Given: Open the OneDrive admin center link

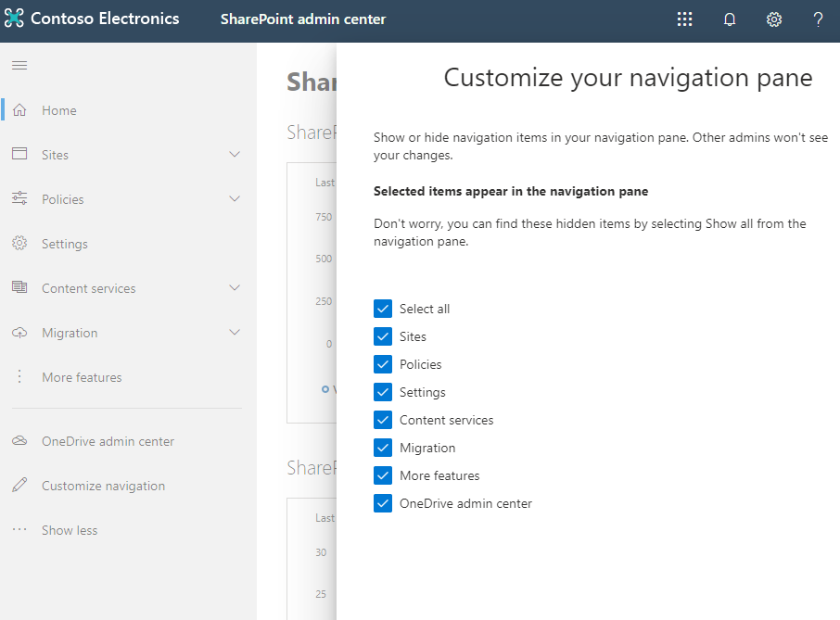Looking at the screenshot, I should coord(108,440).
